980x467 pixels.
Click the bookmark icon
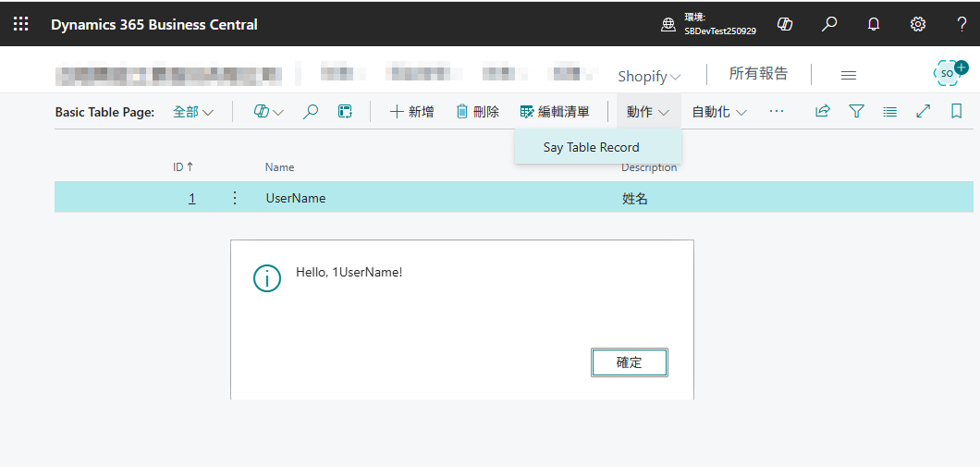tap(956, 111)
